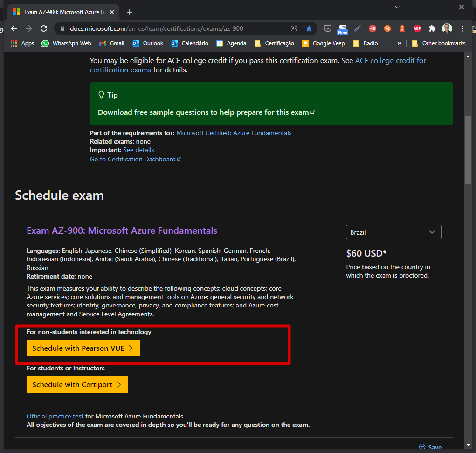Open the tab search dropdown arrow

397,7
